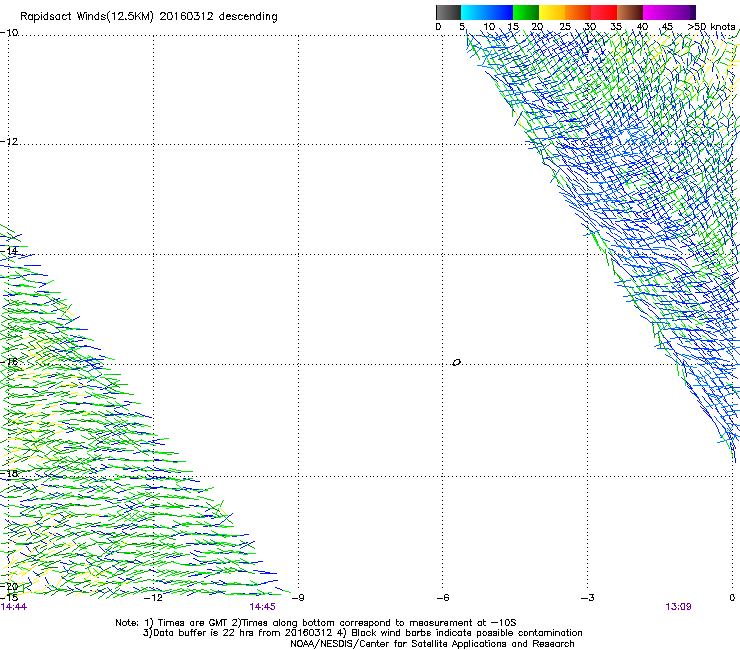Click the longitude label '-6'

tap(443, 598)
